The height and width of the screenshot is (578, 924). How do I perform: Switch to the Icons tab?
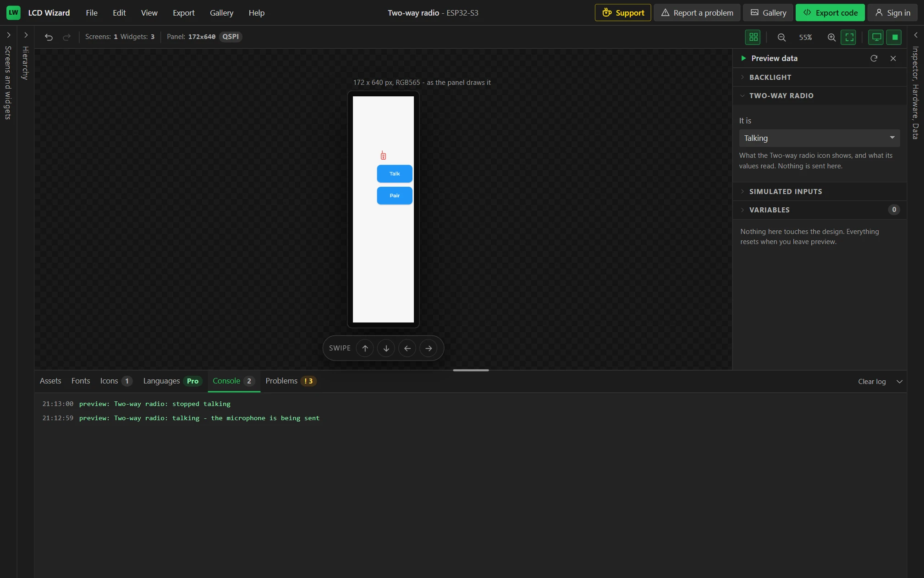[x=116, y=381]
